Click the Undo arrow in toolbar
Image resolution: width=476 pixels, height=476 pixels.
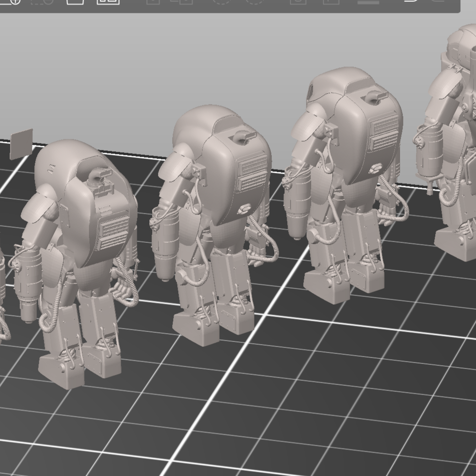[x=411, y=1]
